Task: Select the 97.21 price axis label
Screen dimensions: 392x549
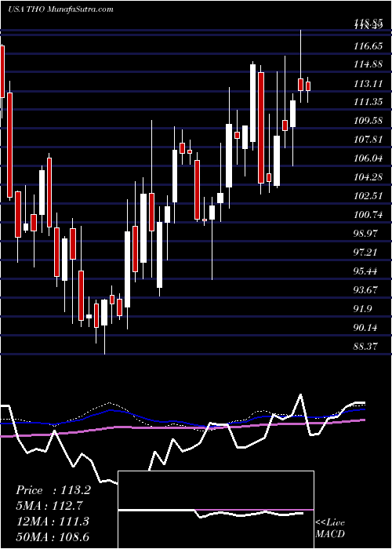Action: click(366, 253)
